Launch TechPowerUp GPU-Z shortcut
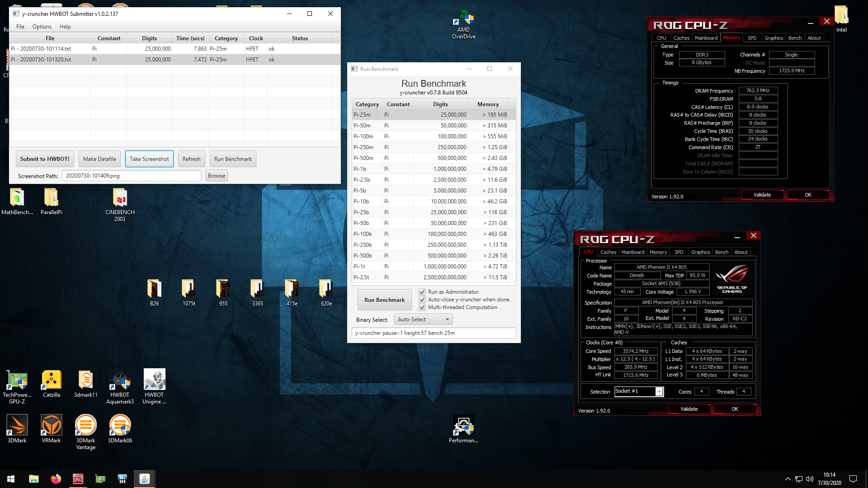The height and width of the screenshot is (488, 868). point(17,387)
